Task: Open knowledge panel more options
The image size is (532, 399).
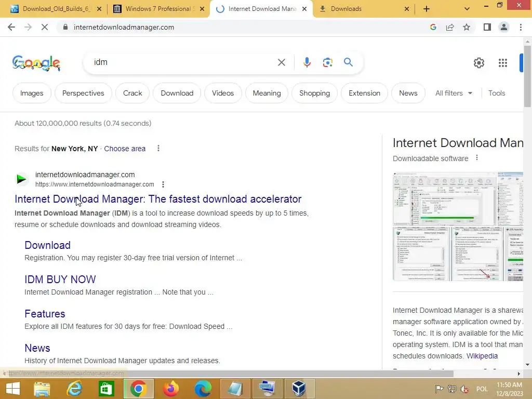Action: pyautogui.click(x=477, y=158)
